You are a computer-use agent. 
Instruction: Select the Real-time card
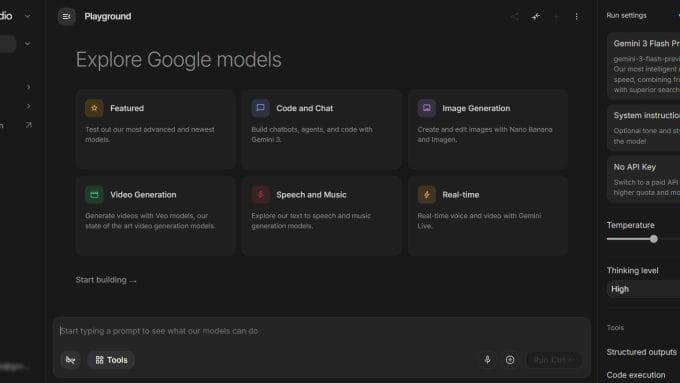tap(488, 216)
